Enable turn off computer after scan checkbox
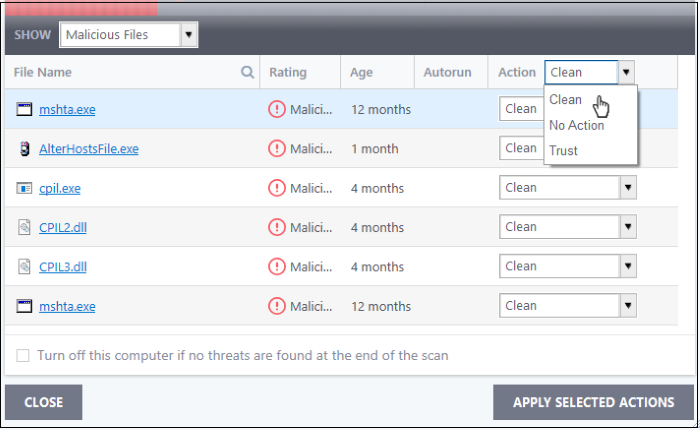700x430 pixels. pyautogui.click(x=23, y=356)
